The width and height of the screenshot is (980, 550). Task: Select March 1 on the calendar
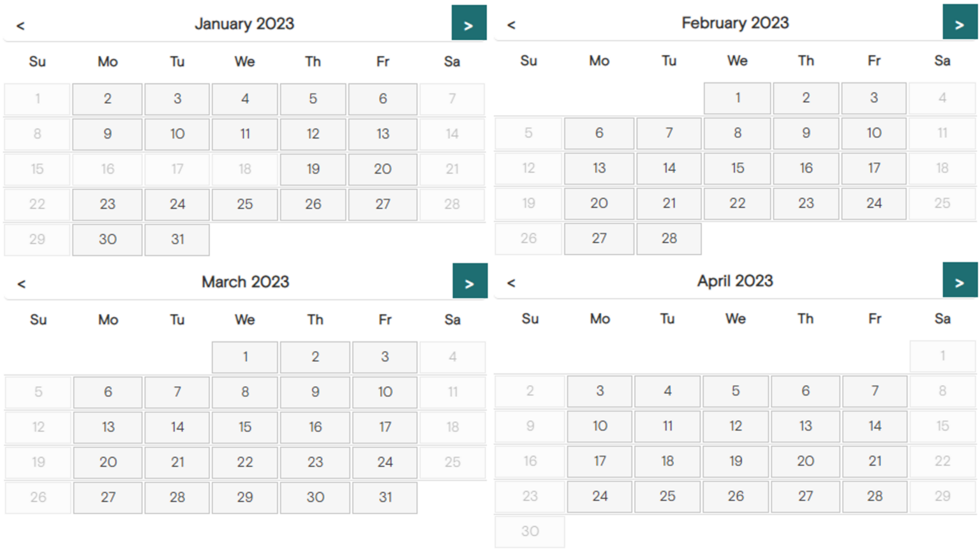(x=245, y=357)
